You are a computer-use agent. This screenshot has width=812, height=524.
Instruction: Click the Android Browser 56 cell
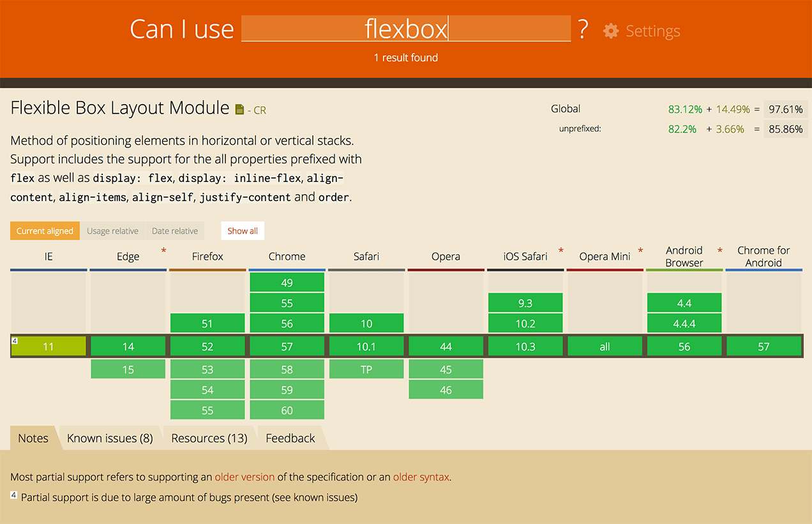coord(684,347)
